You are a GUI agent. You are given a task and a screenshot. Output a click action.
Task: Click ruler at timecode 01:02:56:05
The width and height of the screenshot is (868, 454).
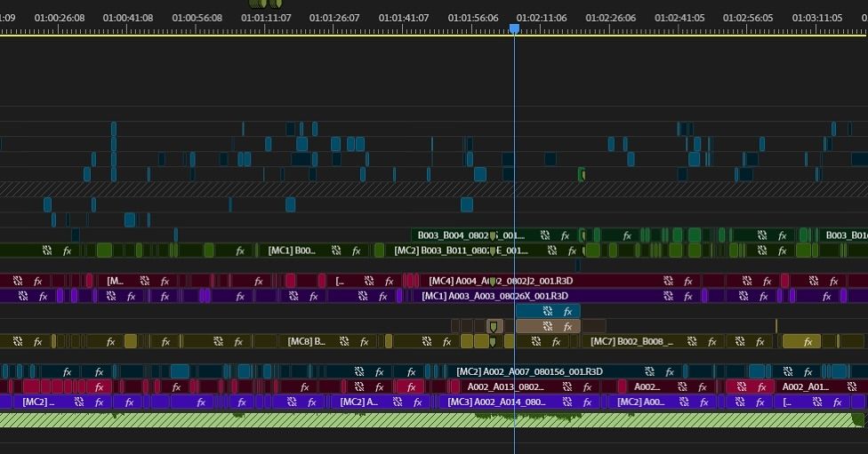[748, 19]
